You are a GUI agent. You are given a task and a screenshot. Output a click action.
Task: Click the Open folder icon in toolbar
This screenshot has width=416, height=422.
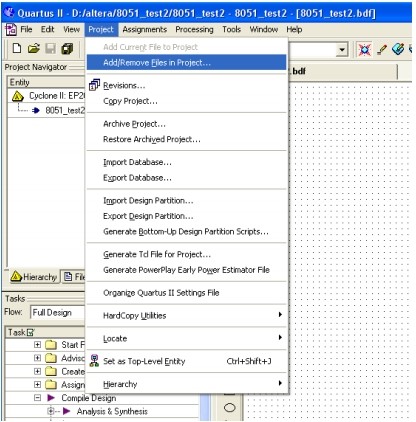point(34,49)
